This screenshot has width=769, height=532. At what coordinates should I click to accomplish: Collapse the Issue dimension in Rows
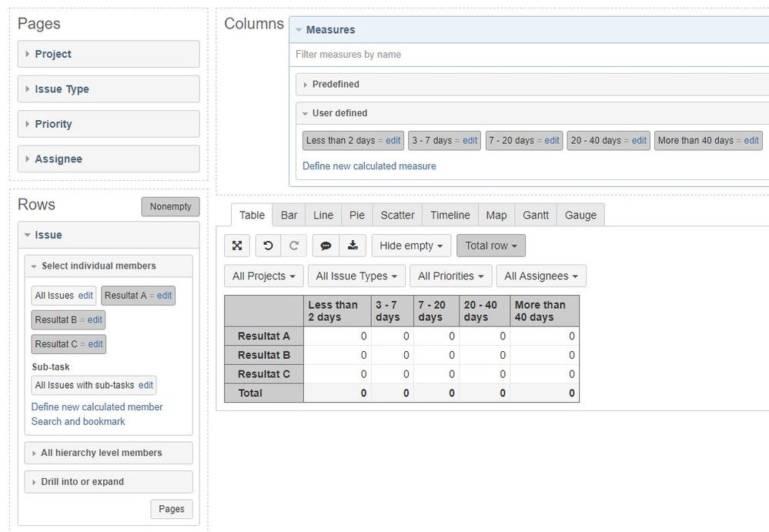tap(109, 235)
